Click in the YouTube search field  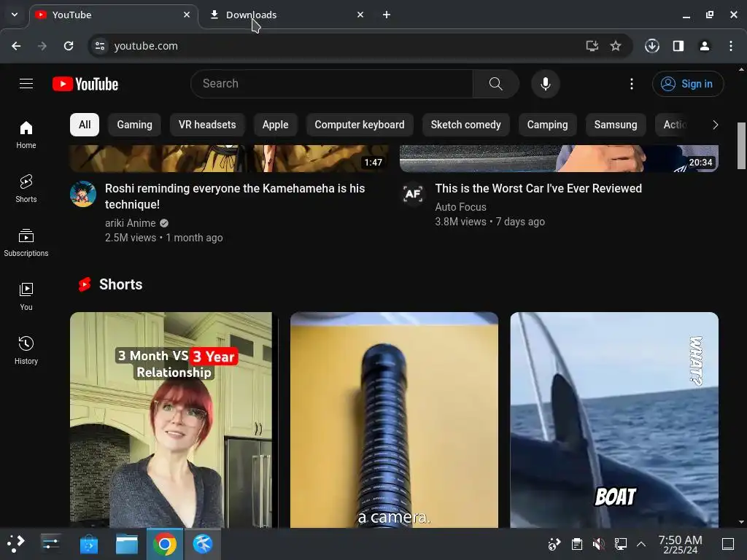click(x=332, y=84)
